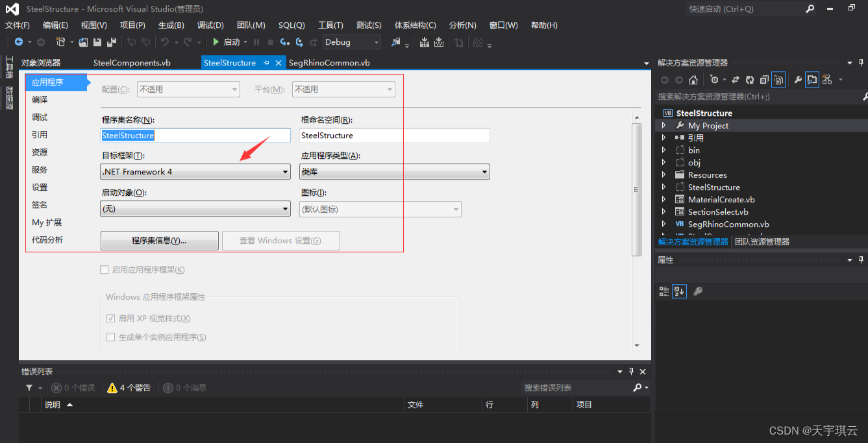Open the document tabs overflow dropdown arrow
The width and height of the screenshot is (868, 443).
point(646,64)
